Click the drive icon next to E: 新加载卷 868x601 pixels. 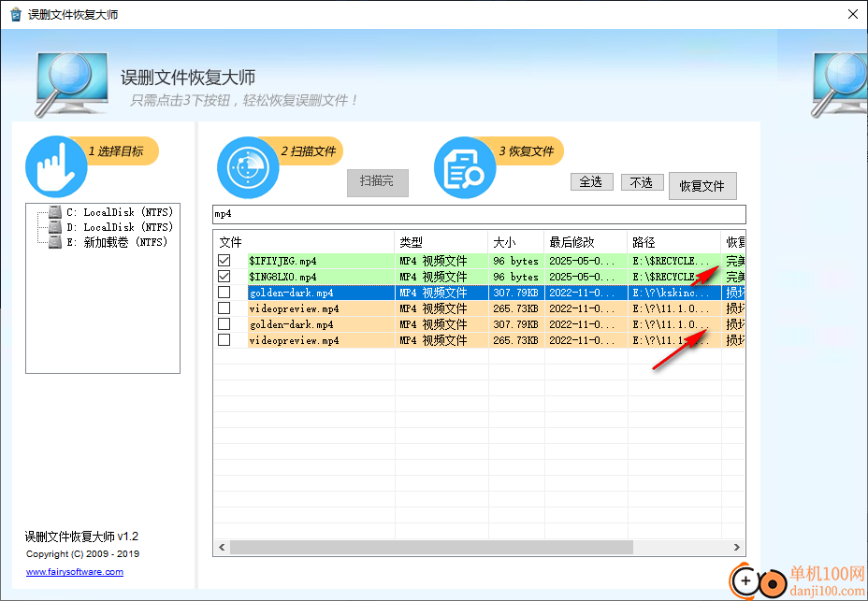click(x=55, y=242)
